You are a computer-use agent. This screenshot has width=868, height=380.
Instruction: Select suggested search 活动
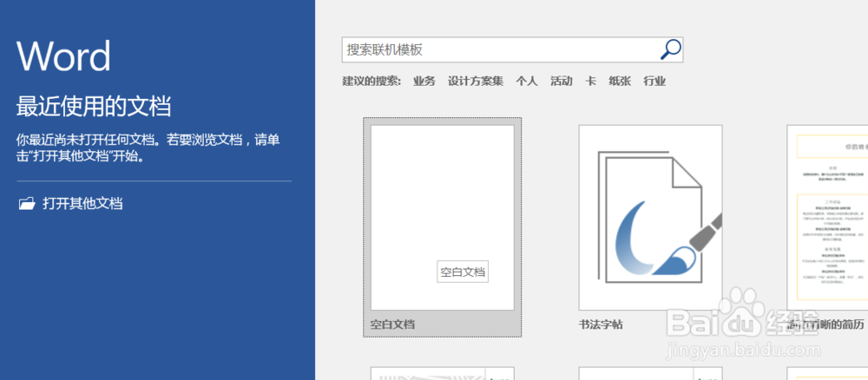pyautogui.click(x=562, y=82)
